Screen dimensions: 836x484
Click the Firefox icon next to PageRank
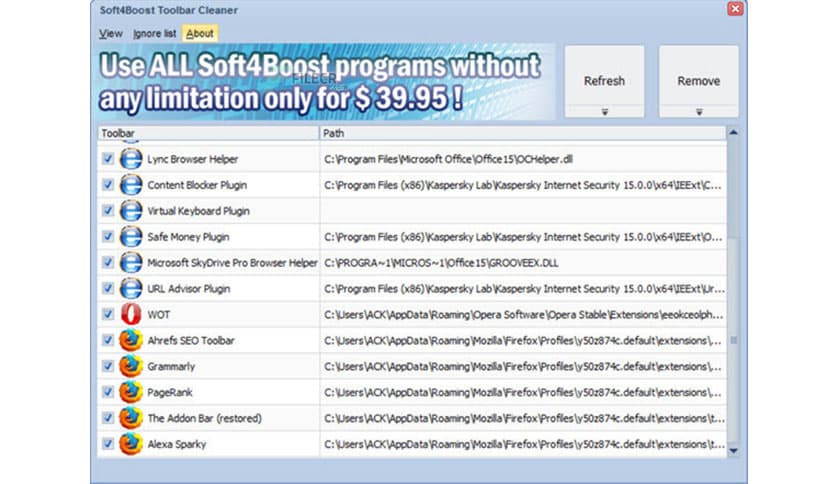(x=131, y=392)
